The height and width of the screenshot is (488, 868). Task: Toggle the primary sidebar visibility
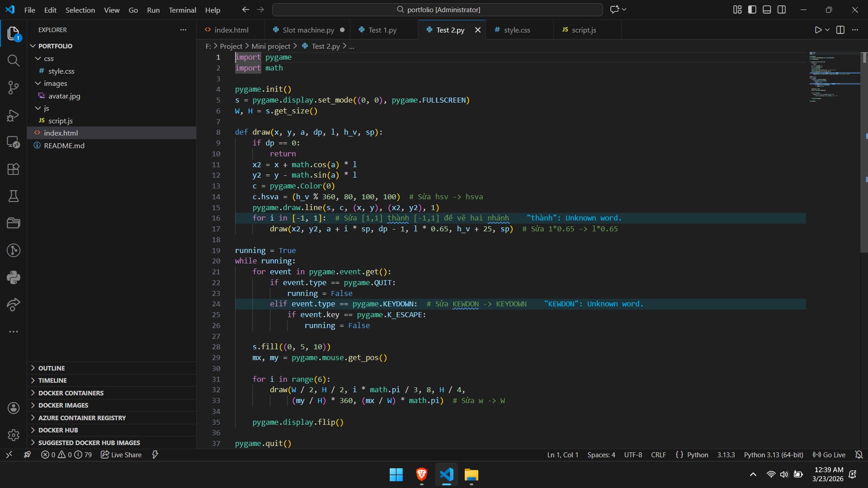click(751, 9)
